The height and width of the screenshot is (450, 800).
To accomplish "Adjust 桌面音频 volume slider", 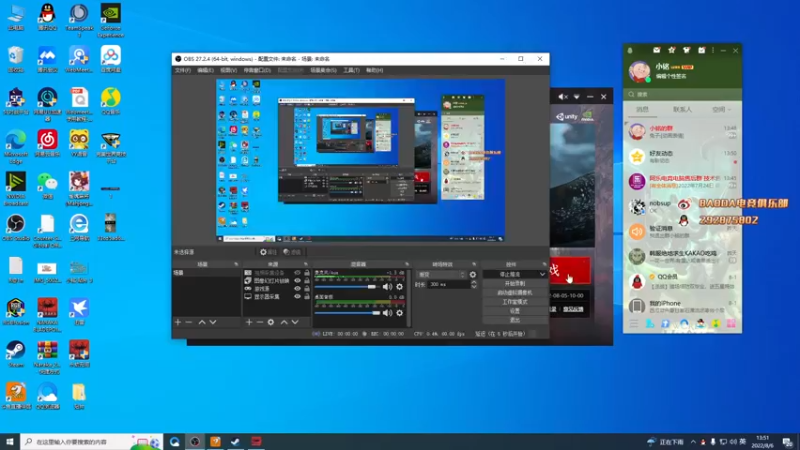I will [x=347, y=313].
